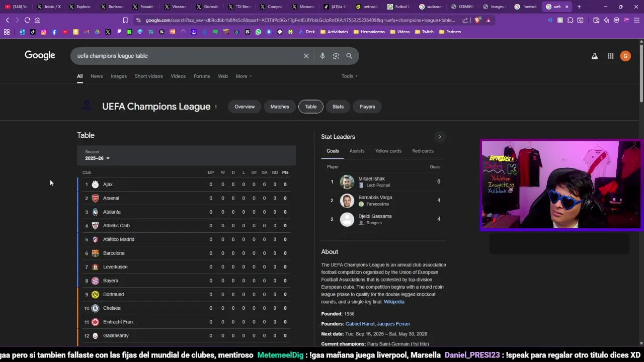Clear the Google search box
This screenshot has height=362, width=644.
[x=306, y=56]
